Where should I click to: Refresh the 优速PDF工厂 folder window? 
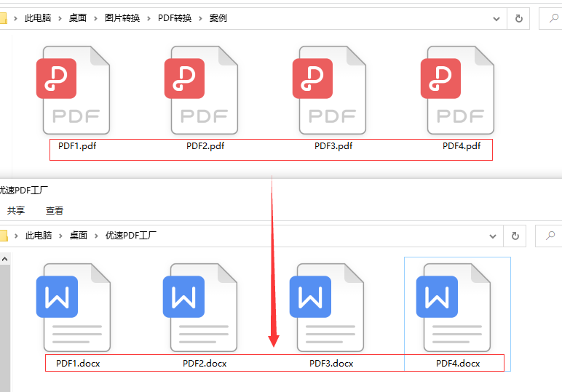515,236
